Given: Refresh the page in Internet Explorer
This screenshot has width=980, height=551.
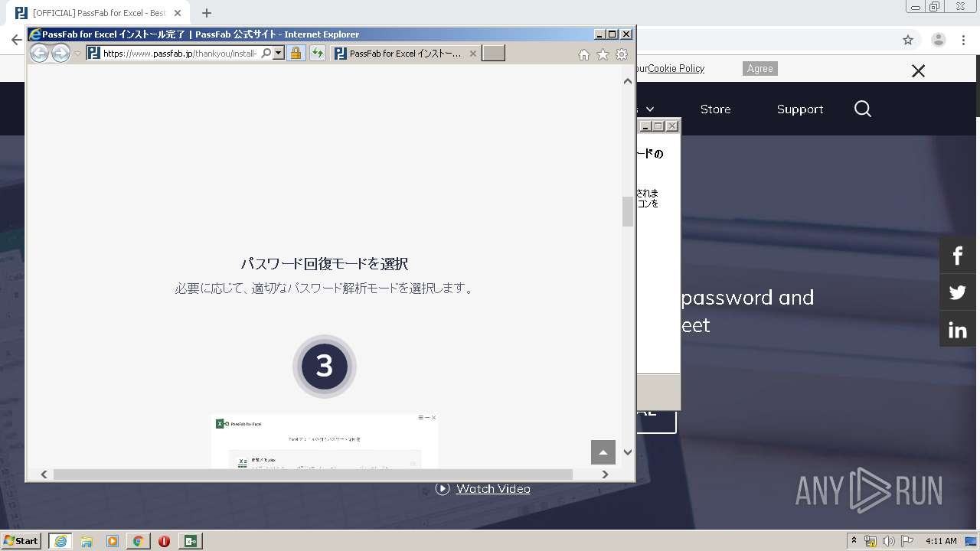Looking at the screenshot, I should coord(317,53).
